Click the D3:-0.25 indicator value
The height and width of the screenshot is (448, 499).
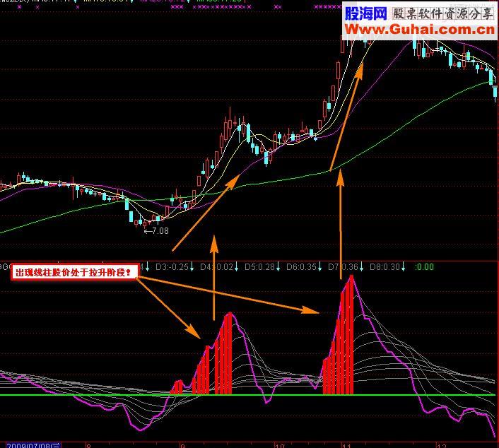coord(172,266)
